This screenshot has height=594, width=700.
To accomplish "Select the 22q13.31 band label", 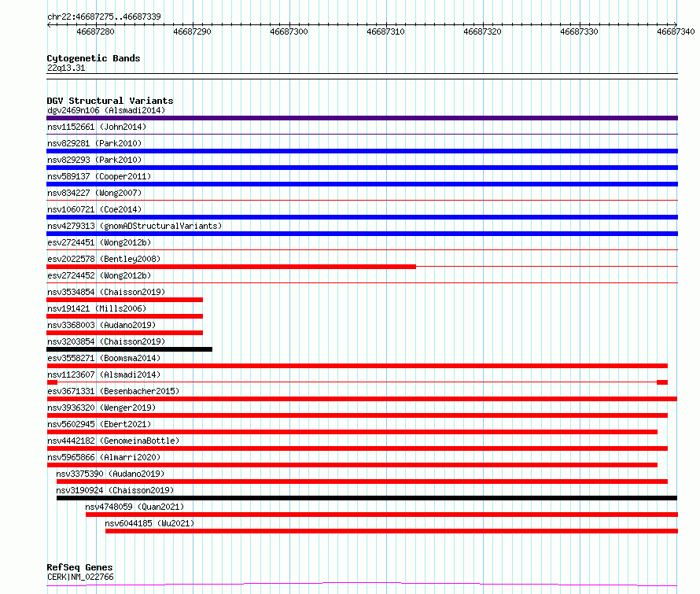I will coord(66,68).
